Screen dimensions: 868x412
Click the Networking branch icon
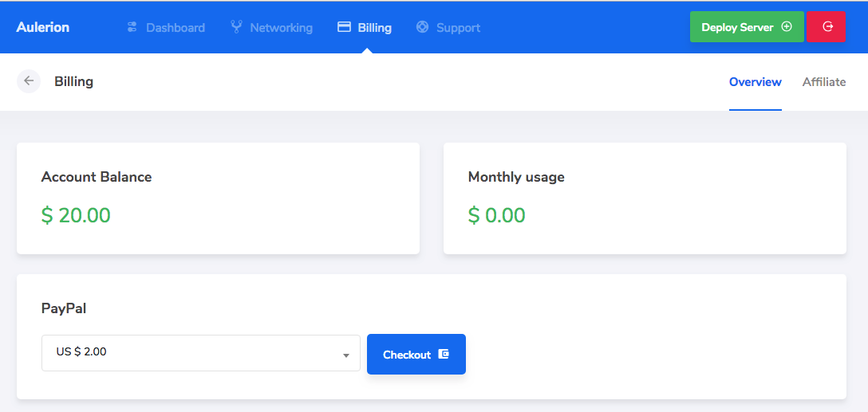236,27
